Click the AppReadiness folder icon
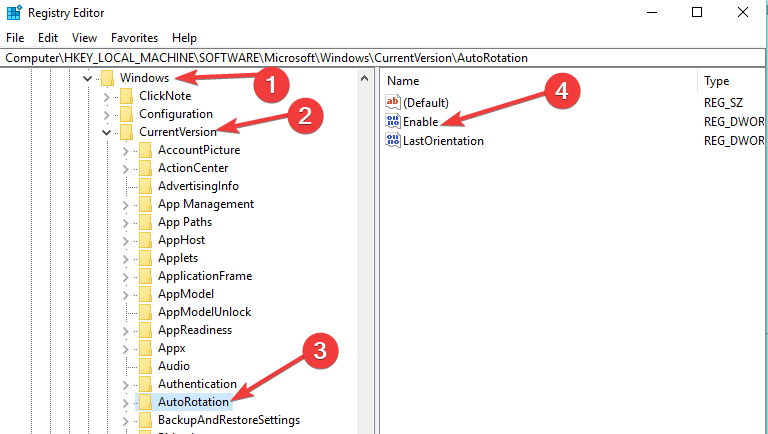The width and height of the screenshot is (768, 434). coord(145,330)
